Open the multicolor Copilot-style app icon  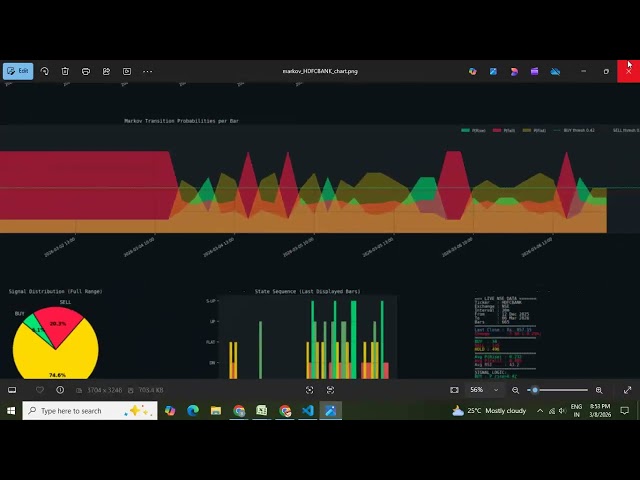coord(473,71)
